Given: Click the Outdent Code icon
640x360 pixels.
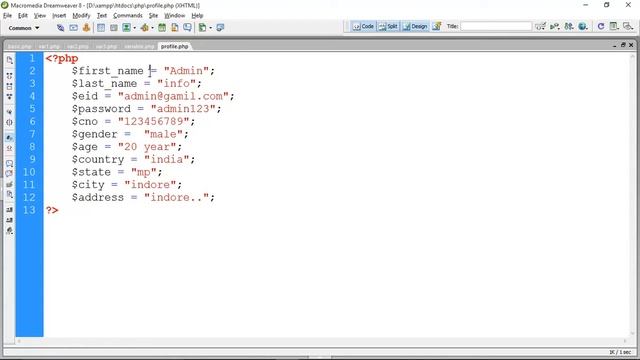Looking at the screenshot, I should click(x=9, y=220).
